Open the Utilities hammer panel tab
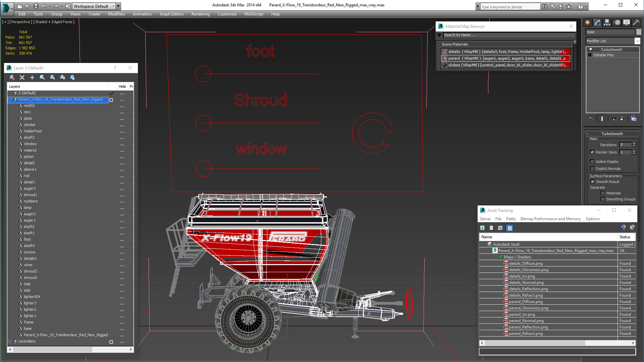 (636, 22)
